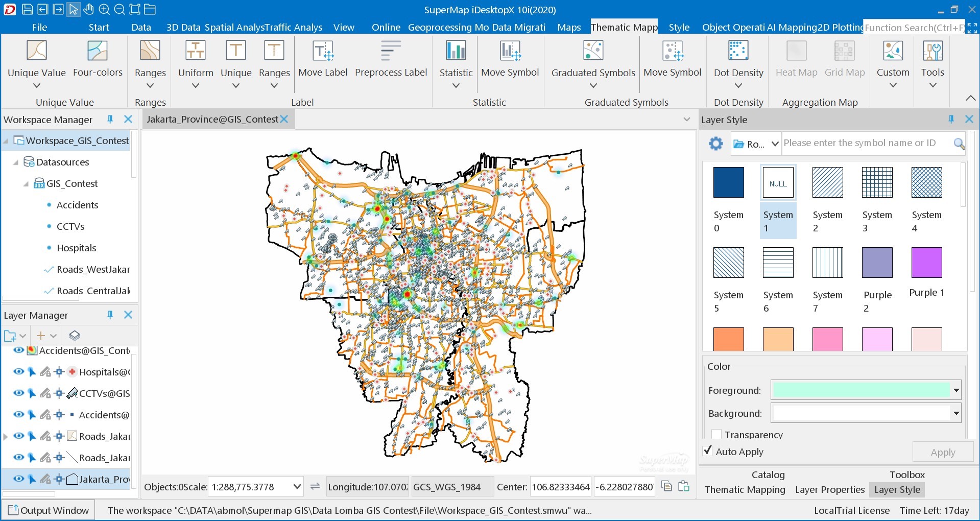Open the Maps ribbon tab
The height and width of the screenshot is (521, 980).
click(569, 27)
